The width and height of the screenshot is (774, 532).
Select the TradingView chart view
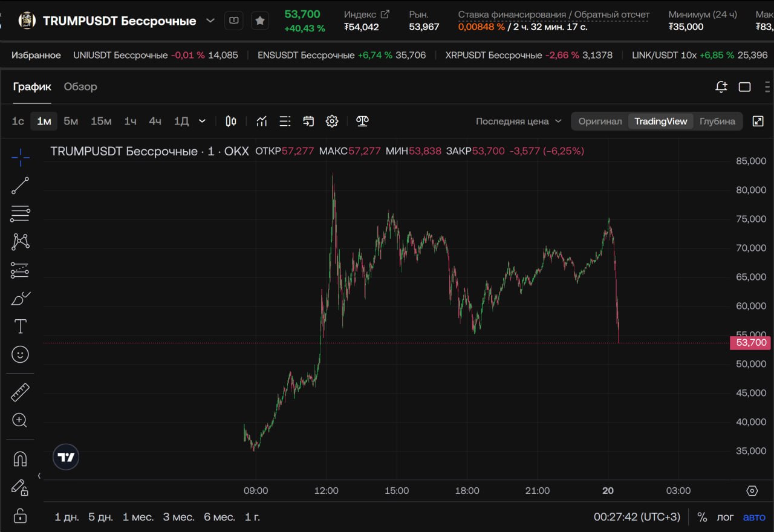pos(660,121)
